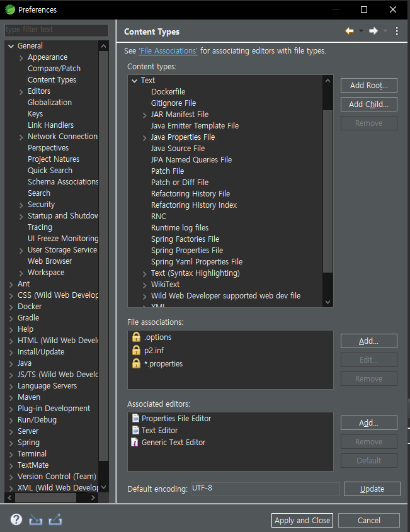Screen dimensions: 410x532
Task: Click Apply and Close
Action: click(302, 520)
